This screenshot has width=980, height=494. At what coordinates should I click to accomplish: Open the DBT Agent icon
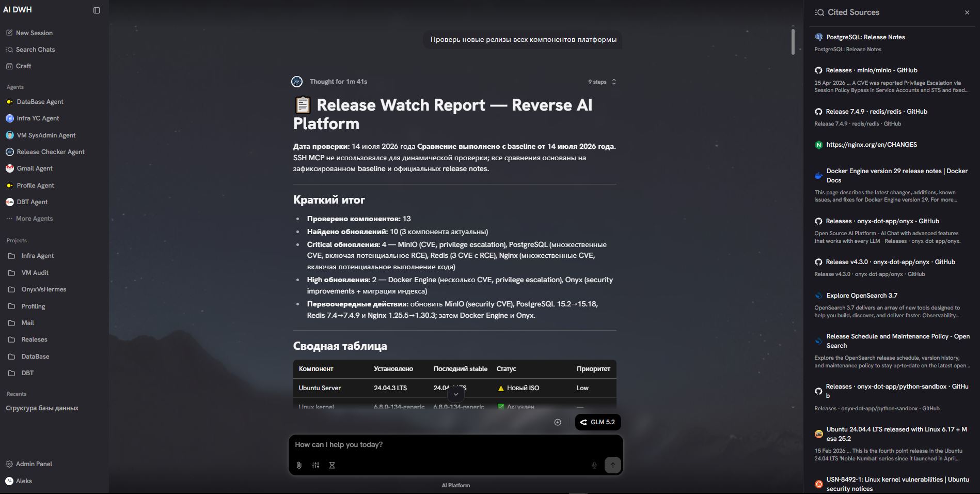(9, 202)
